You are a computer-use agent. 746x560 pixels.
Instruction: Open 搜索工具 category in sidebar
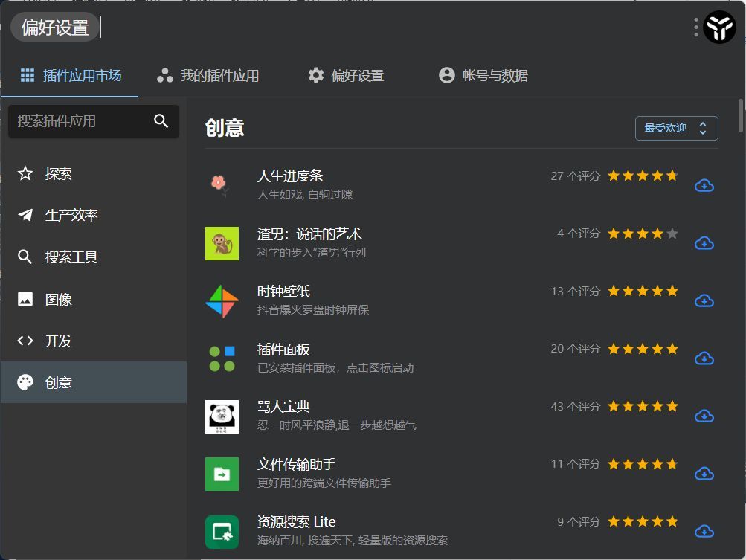point(93,257)
